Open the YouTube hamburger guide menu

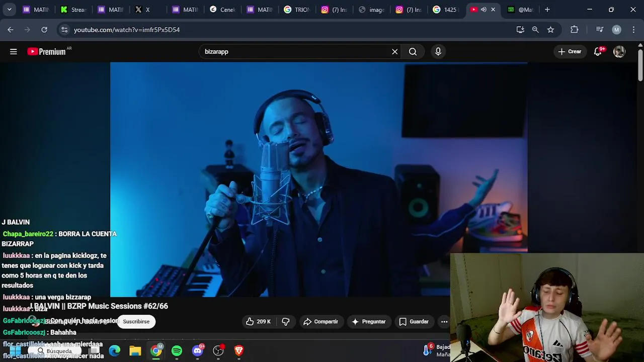pos(14,51)
